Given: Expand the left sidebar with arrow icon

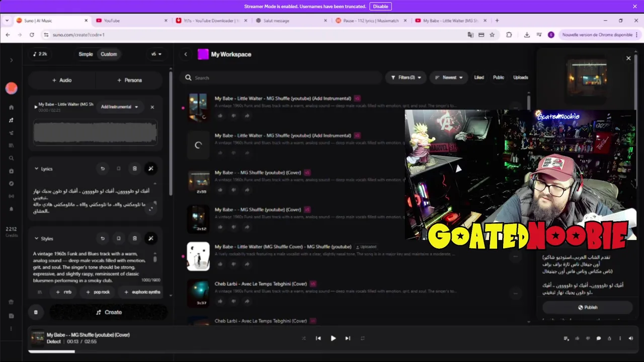Looking at the screenshot, I should (11, 60).
